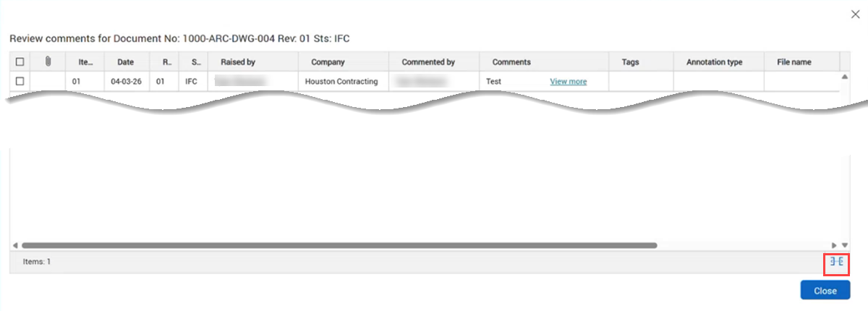Click the horizontal scrollbar thumb
868x311 pixels.
(x=340, y=245)
